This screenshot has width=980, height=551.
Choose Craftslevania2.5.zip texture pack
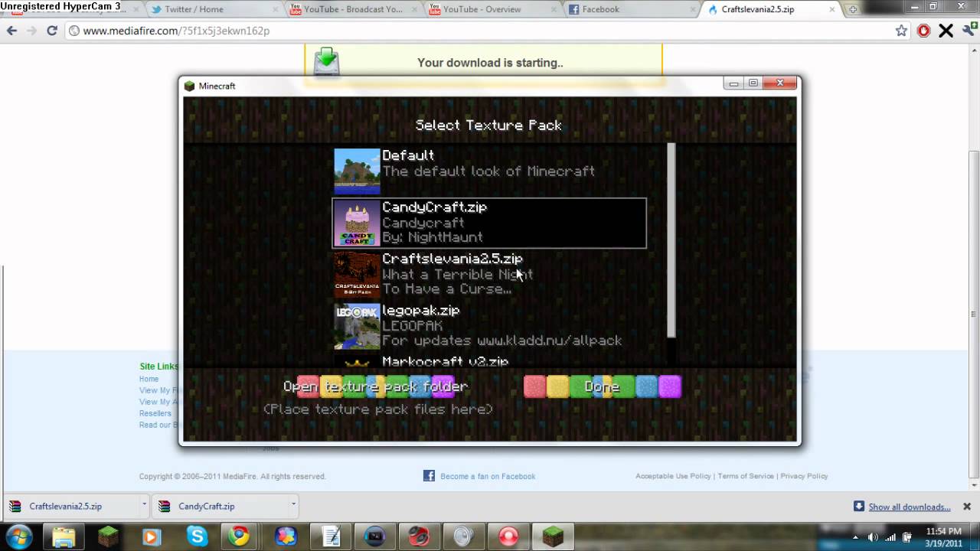489,274
